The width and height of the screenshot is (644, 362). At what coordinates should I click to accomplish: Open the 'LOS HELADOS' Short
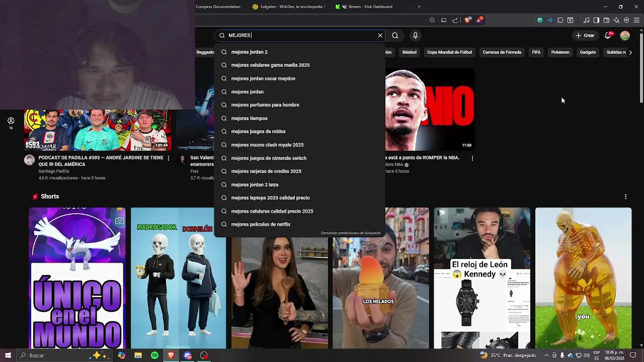[381, 278]
